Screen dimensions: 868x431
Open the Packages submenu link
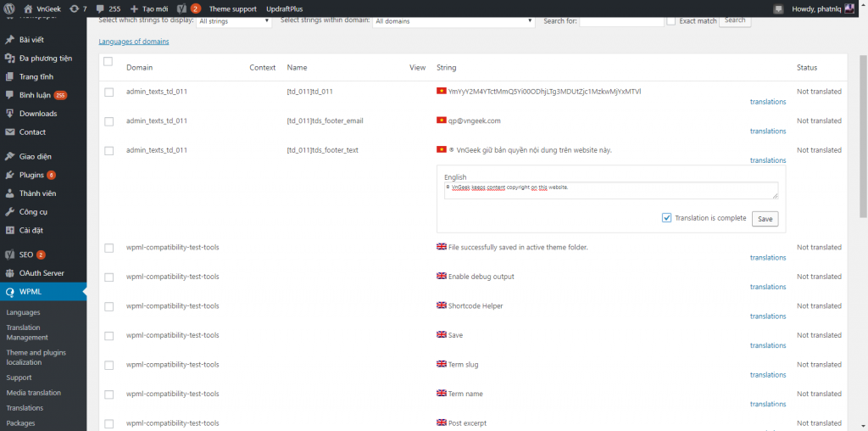[x=20, y=423]
